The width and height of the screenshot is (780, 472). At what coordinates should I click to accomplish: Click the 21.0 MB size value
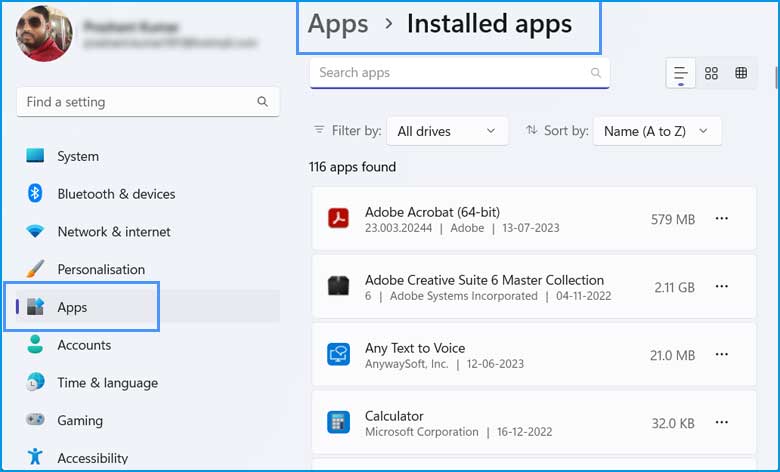[672, 356]
